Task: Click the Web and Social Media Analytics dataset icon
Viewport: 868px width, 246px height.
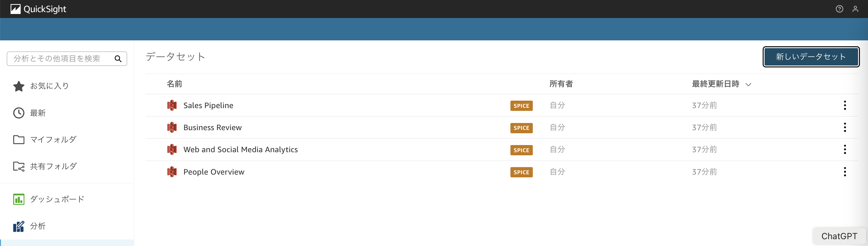Action: pos(172,150)
